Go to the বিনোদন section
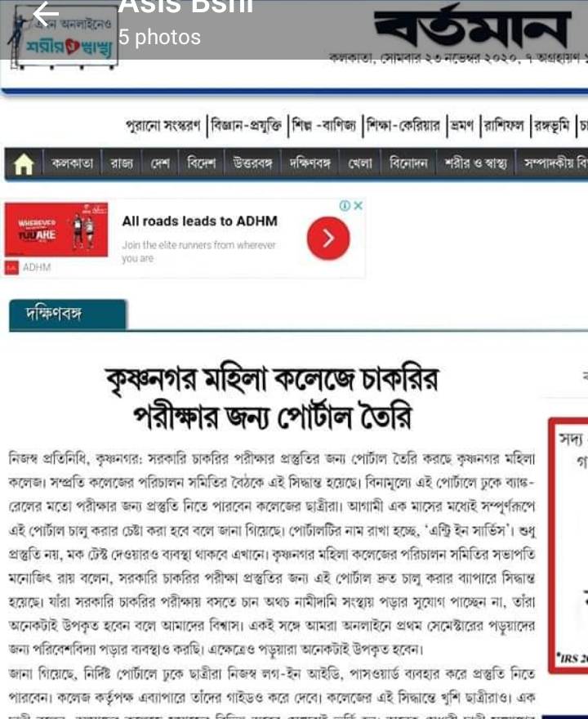Viewport: 588px width, 719px height. pos(408,163)
